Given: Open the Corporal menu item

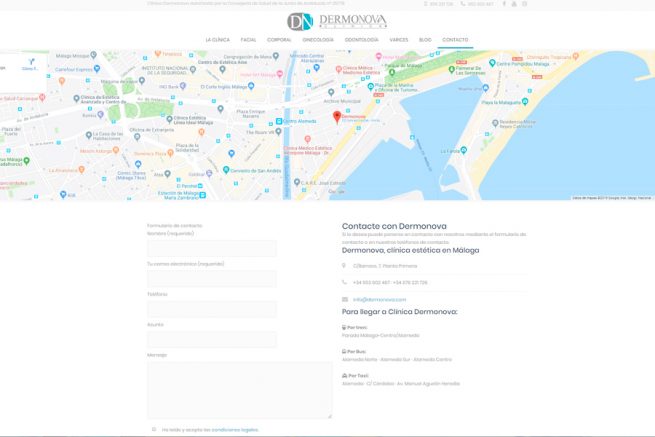Looking at the screenshot, I should tap(279, 40).
